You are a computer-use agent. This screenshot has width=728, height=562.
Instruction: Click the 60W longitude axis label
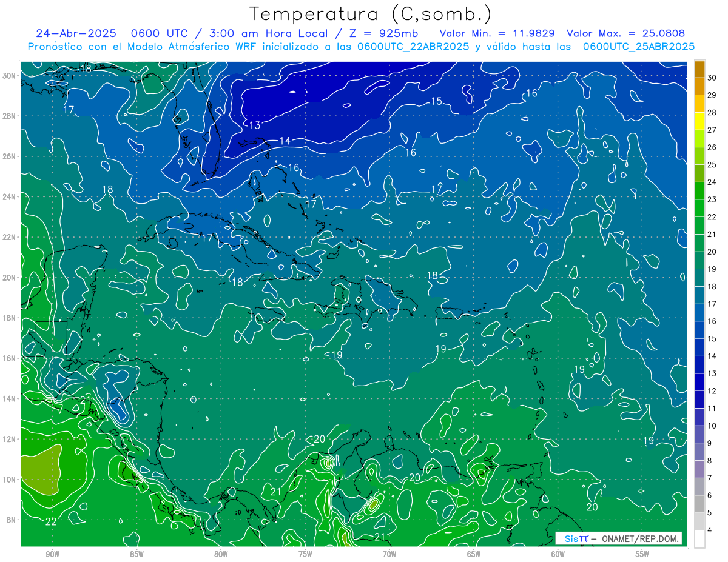pyautogui.click(x=558, y=554)
